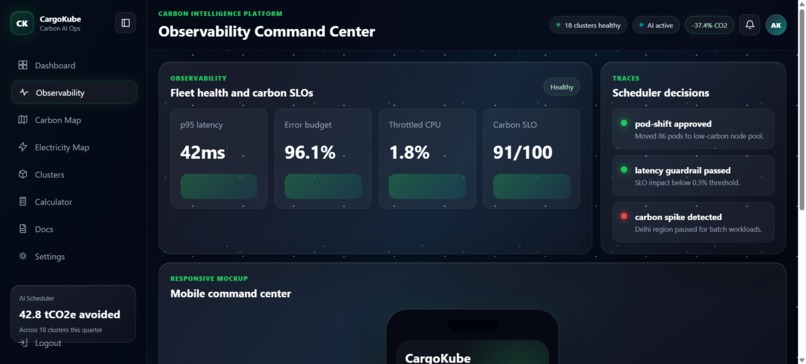Click the CK CargoKube logo
This screenshot has width=806, height=364.
point(22,23)
